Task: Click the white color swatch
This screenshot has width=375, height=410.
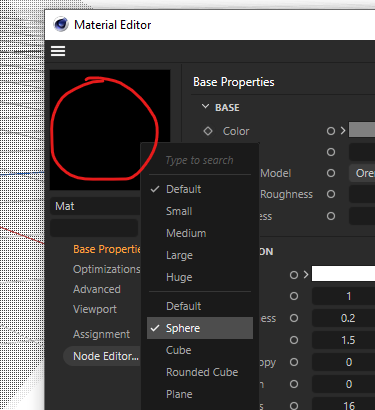Action: pos(343,274)
